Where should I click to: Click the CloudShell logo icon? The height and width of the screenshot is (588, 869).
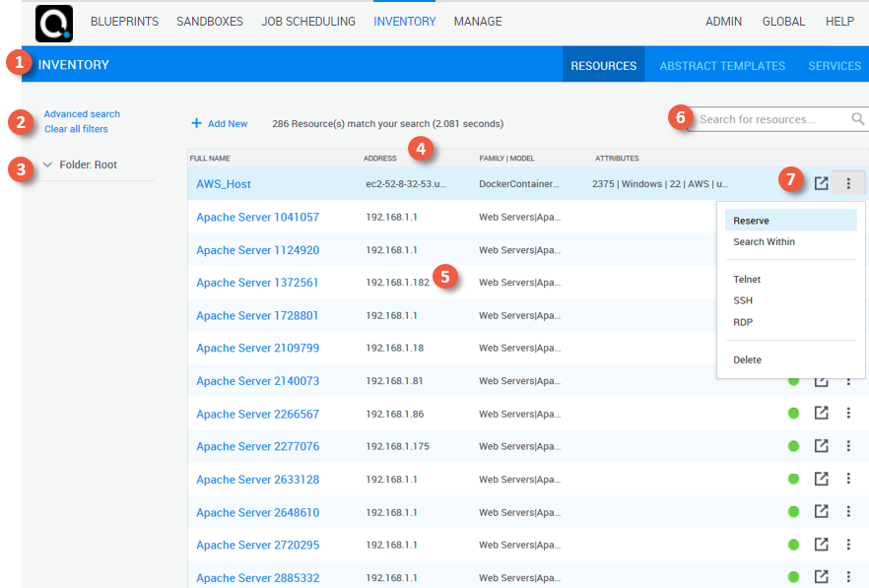54,23
